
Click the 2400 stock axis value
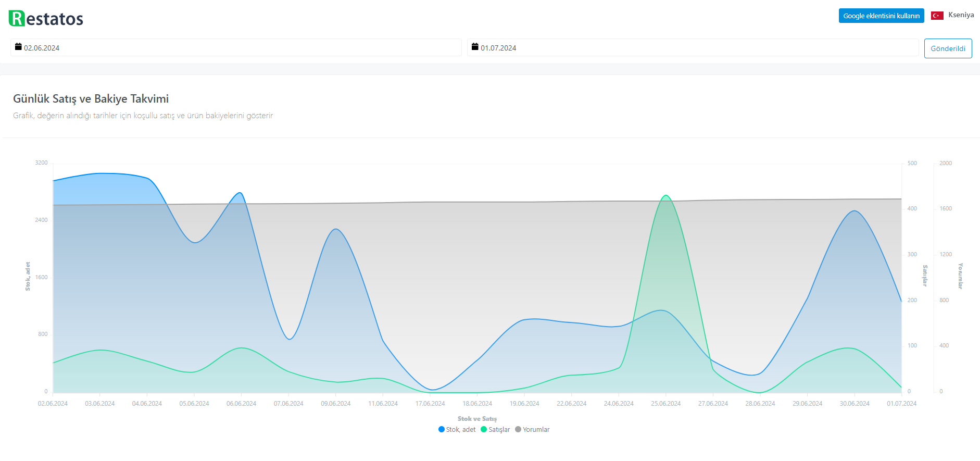click(41, 220)
